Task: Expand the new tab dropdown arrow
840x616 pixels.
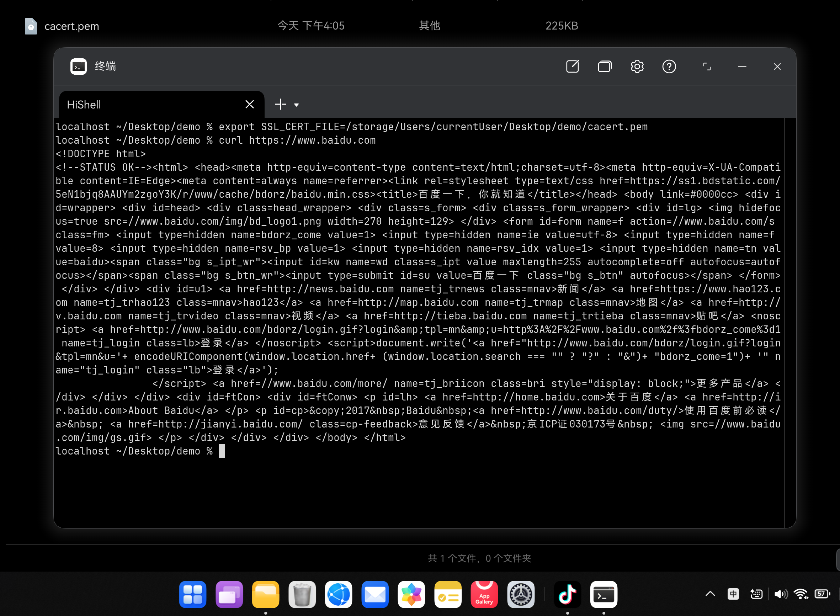Action: pos(296,105)
